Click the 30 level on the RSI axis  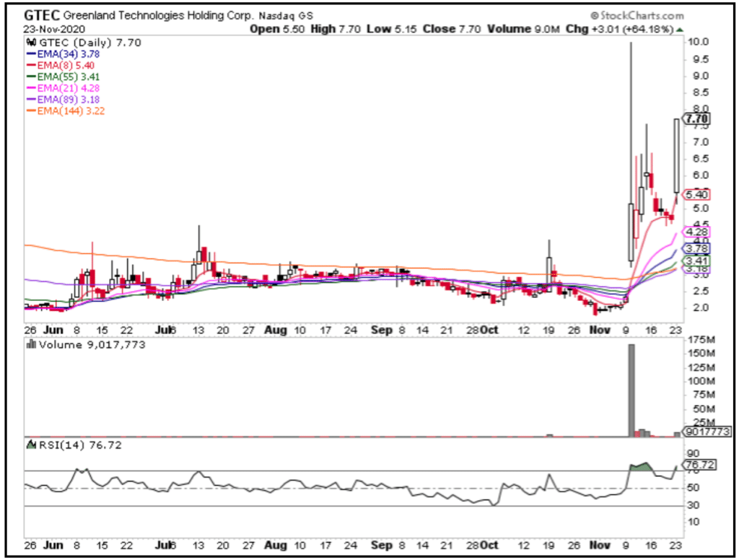pyautogui.click(x=694, y=505)
